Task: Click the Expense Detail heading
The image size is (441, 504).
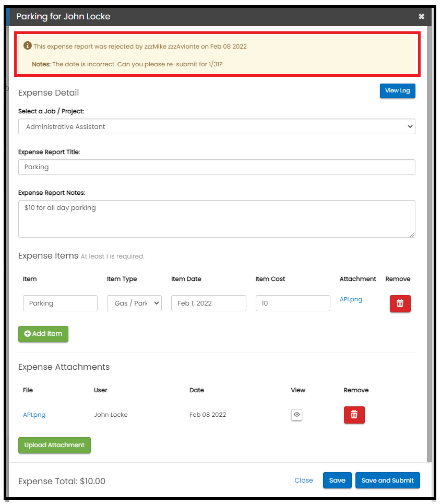Action: coord(49,92)
